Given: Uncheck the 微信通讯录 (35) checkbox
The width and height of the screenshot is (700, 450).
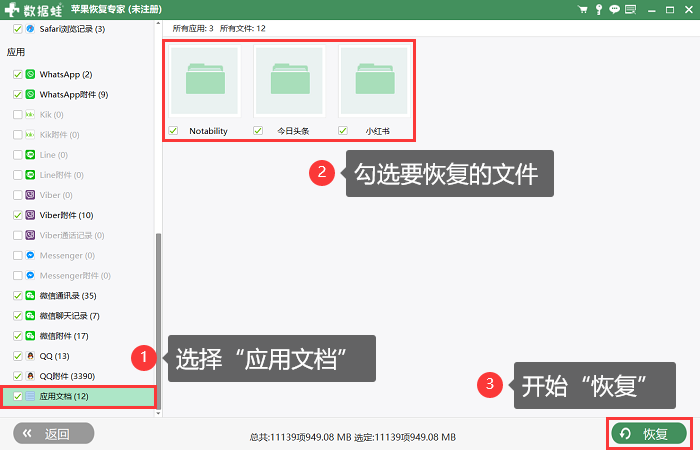Looking at the screenshot, I should click(17, 295).
